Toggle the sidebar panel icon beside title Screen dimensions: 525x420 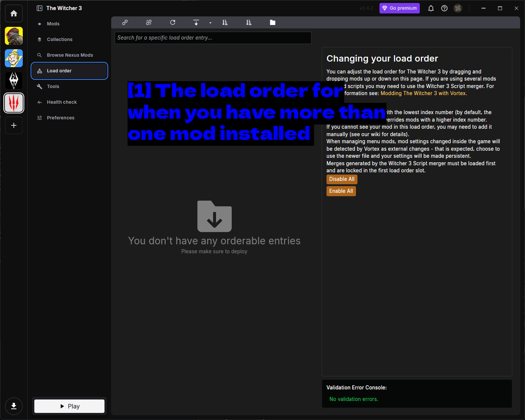[40, 8]
